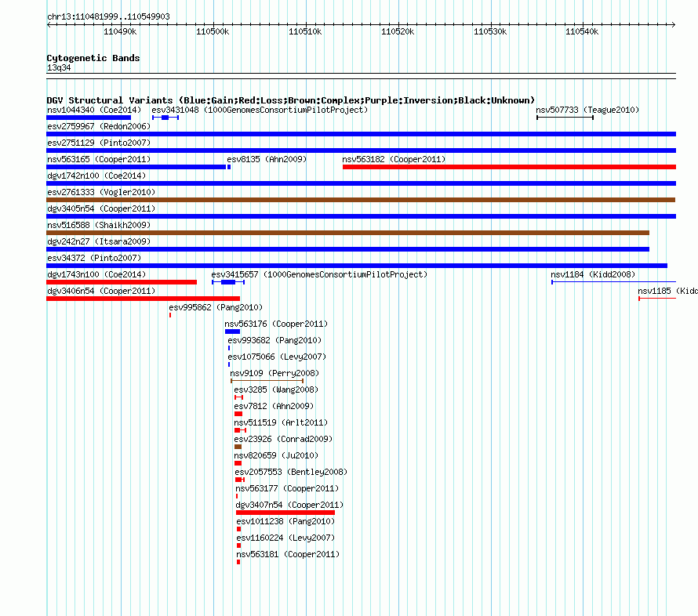Click the DGV Structural Variants track title
This screenshot has width=698, height=616.
pos(291,100)
